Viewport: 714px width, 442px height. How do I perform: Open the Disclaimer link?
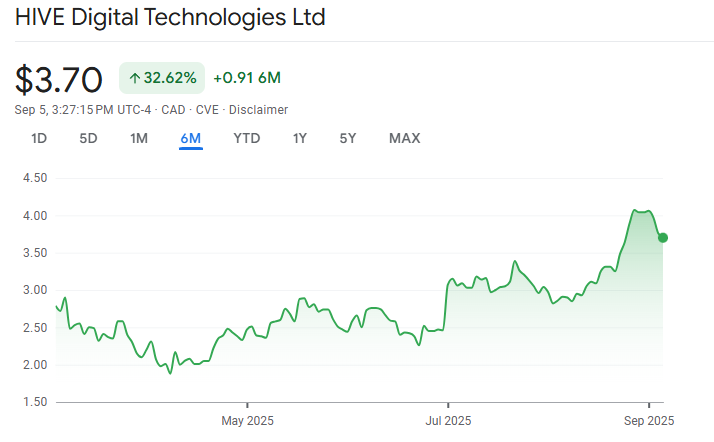(258, 110)
